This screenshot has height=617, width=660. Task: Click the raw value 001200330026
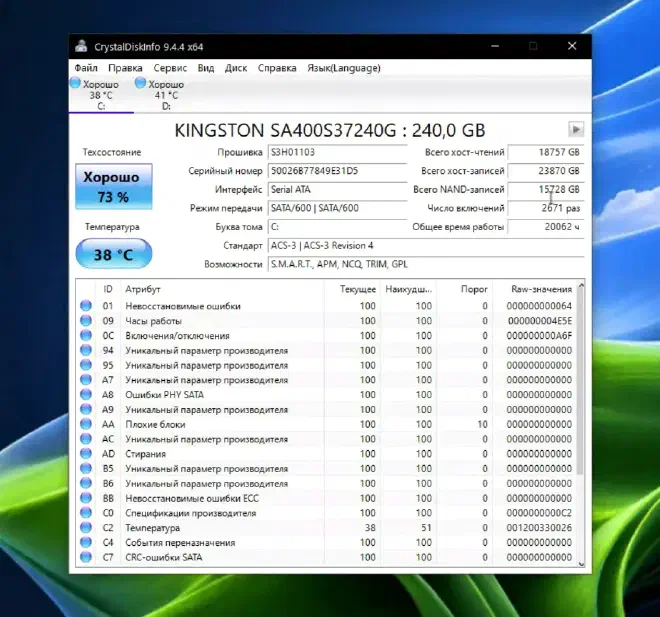pyautogui.click(x=539, y=527)
